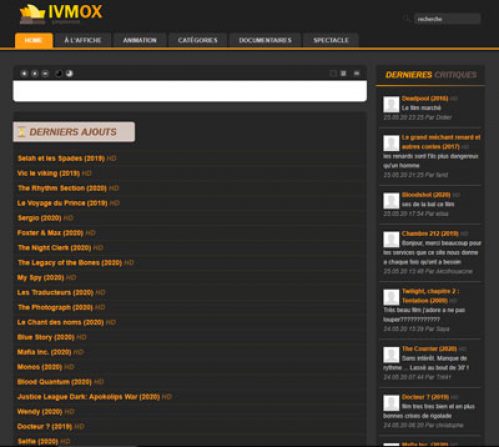Open Docteur ? (2019) in Derniers Ajouts list
Viewport: 499px width, 447px height.
(45, 426)
